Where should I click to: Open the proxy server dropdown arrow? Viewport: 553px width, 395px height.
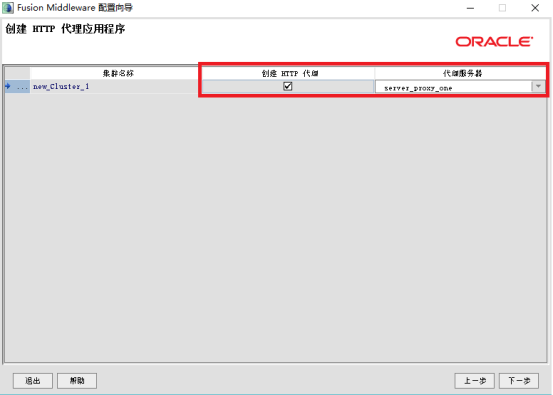538,86
